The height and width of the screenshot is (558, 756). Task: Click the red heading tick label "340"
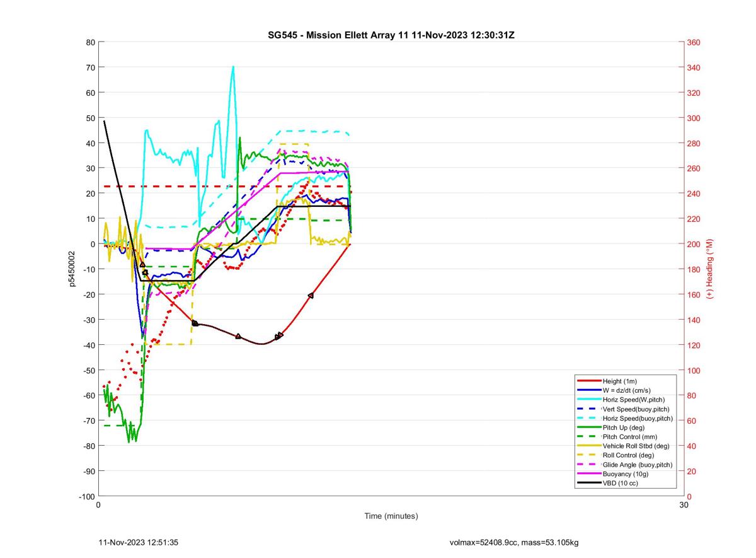pos(694,67)
